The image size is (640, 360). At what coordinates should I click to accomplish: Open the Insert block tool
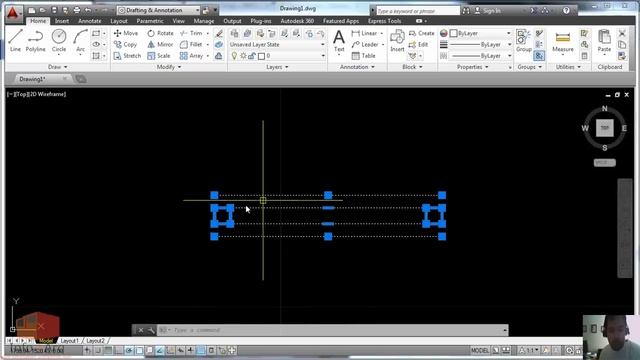[x=397, y=41]
